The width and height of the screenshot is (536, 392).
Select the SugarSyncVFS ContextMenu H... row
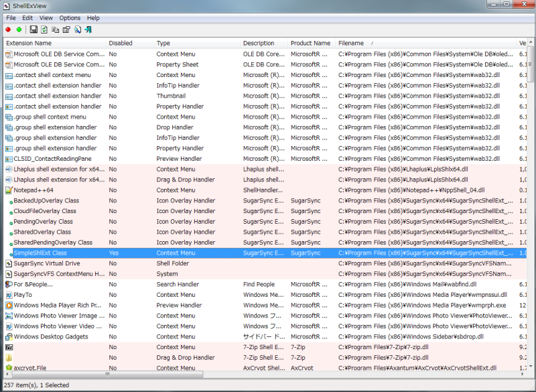(265, 274)
